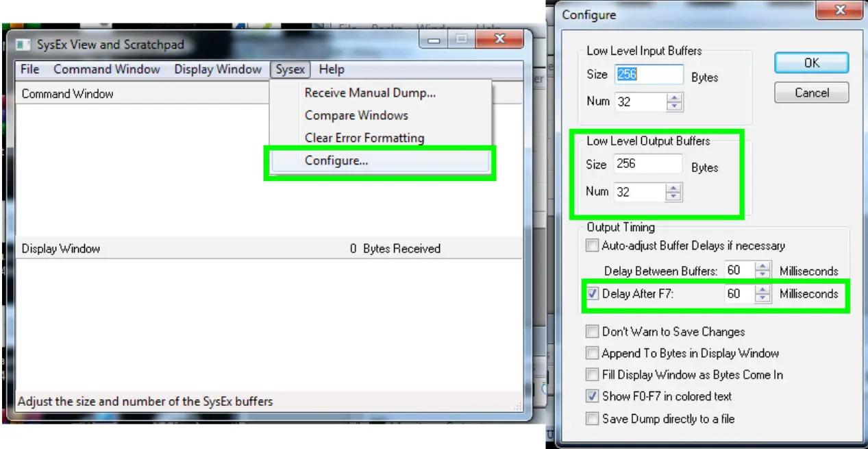This screenshot has width=868, height=449.
Task: Open the Display Window menu
Action: click(218, 69)
